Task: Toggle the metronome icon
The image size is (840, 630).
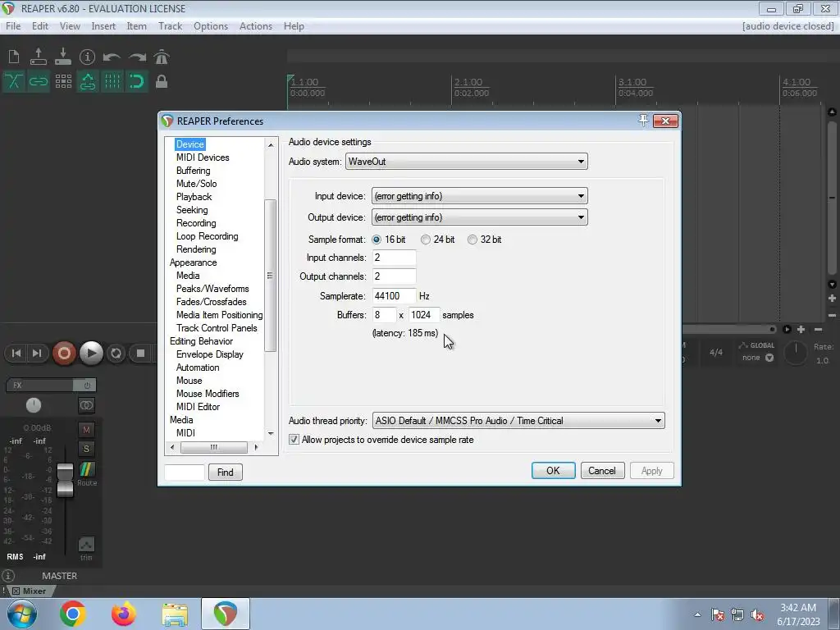Action: (162, 57)
